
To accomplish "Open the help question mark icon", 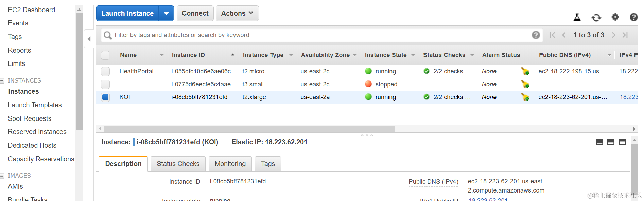I will tap(633, 17).
